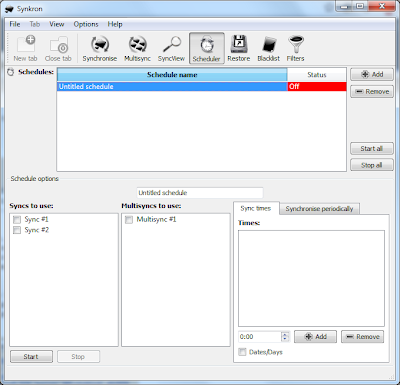Remove a sync time with Remove button
400x385 pixels.
363,337
